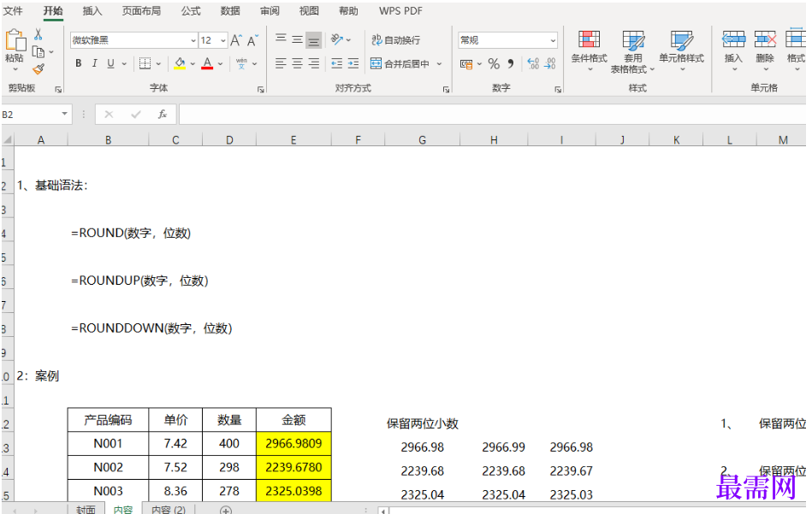Click the increase indent icon

click(x=354, y=64)
